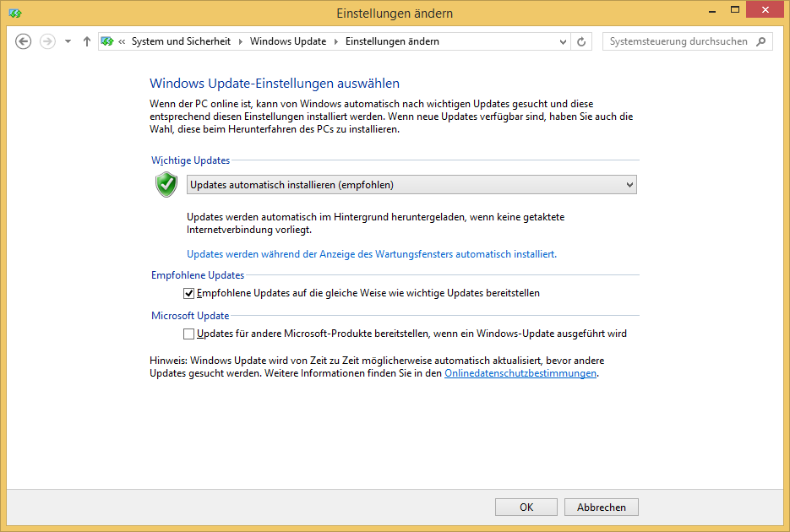Click the Empfohlene Updates section label
This screenshot has height=532, width=790.
pyautogui.click(x=198, y=275)
